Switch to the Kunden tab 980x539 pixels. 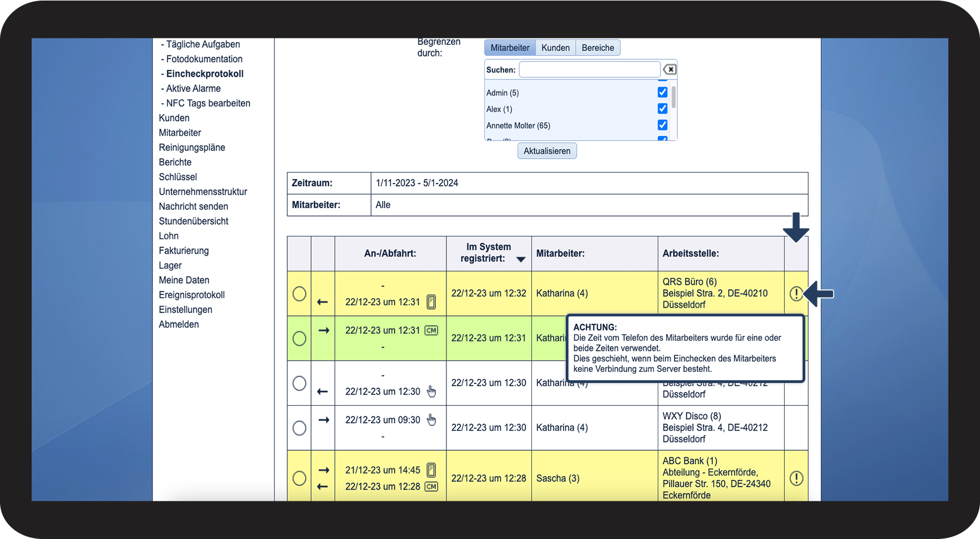tap(555, 48)
